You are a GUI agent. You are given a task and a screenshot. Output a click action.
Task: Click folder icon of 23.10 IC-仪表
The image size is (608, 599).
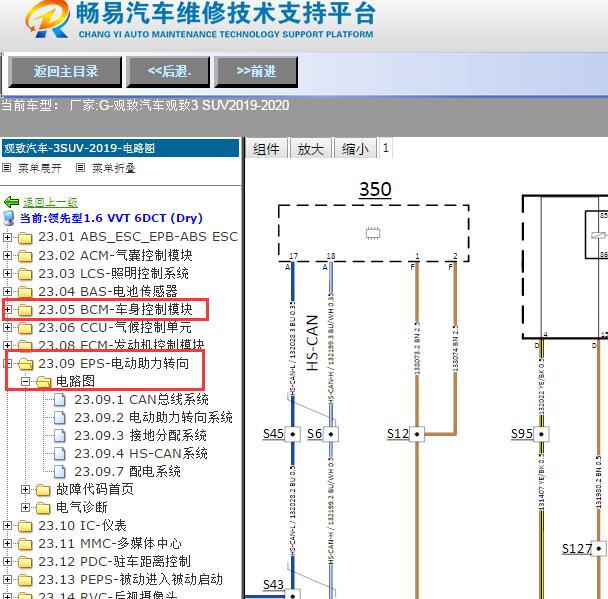coord(25,526)
